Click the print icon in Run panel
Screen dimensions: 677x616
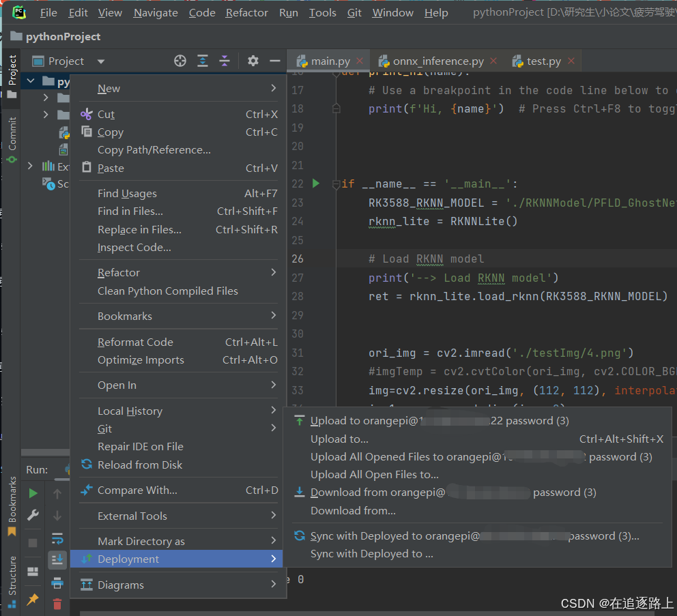57,583
